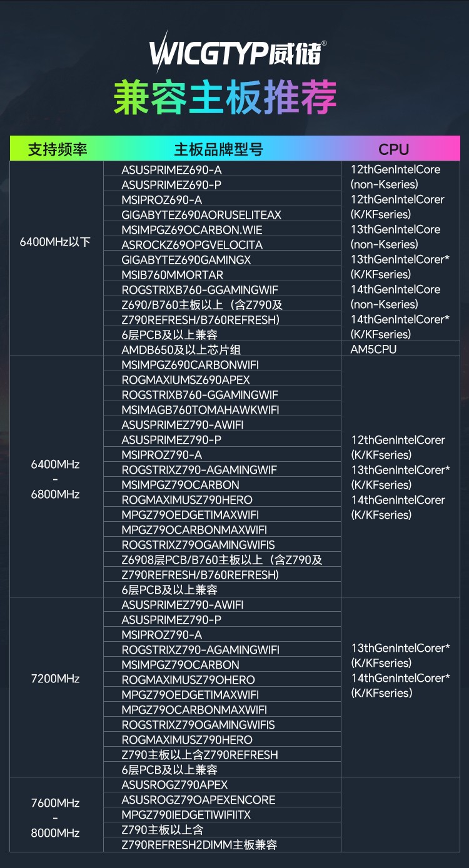Screen dimensions: 469x868
Task: Click the WICGTYP brand logo
Action: point(238,51)
